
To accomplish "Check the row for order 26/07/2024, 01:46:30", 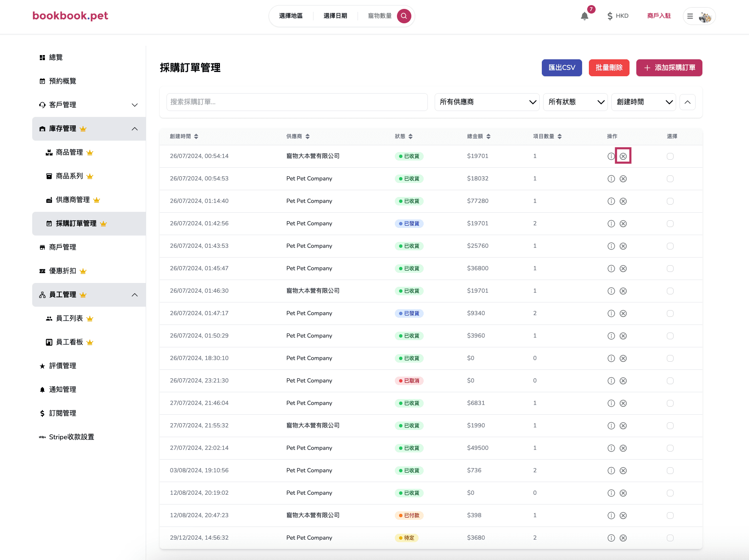I will point(670,291).
